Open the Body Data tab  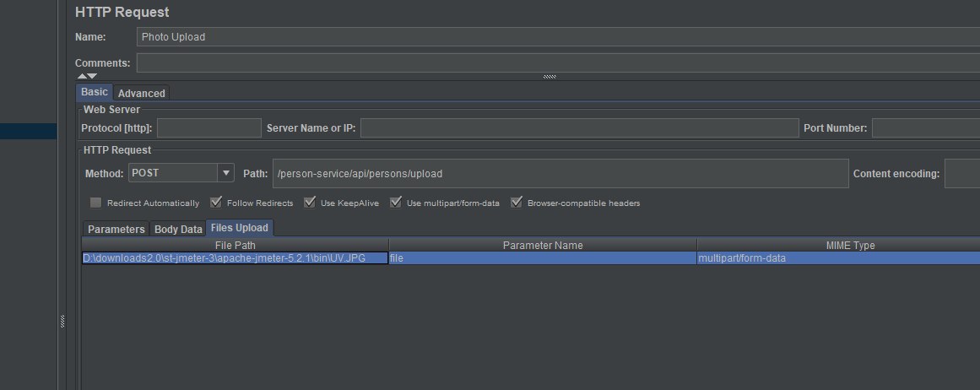(x=178, y=230)
